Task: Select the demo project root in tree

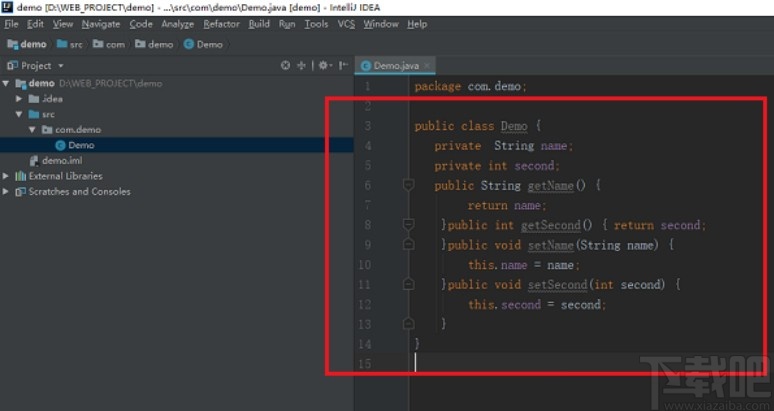Action: tap(41, 83)
